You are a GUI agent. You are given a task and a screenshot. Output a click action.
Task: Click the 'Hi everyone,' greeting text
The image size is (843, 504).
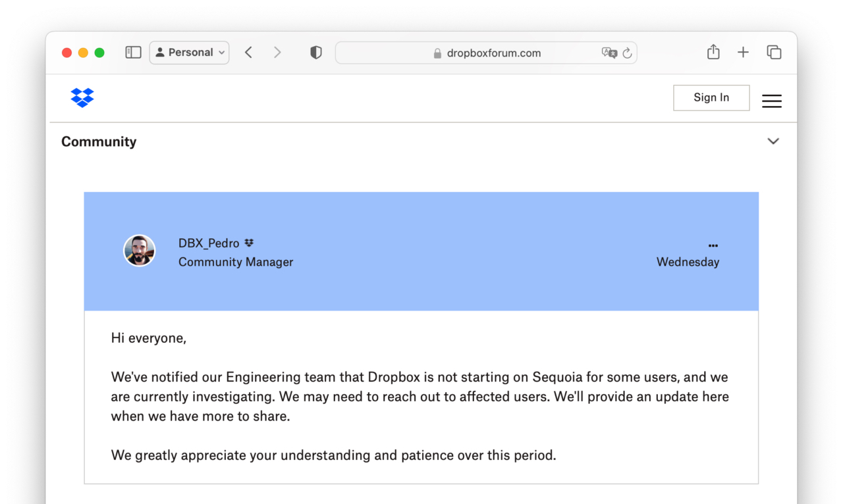point(149,338)
